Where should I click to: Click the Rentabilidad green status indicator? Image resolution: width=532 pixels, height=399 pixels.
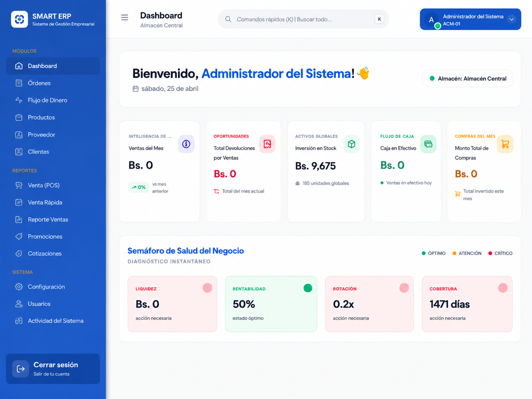coord(308,288)
